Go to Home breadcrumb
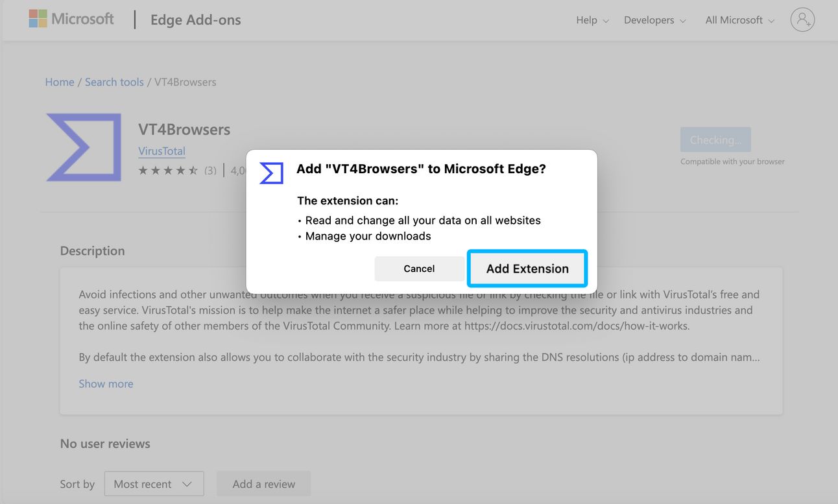 (x=60, y=82)
